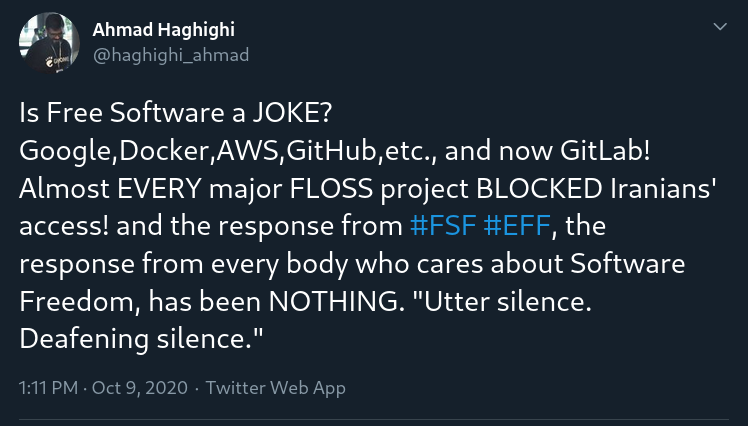The height and width of the screenshot is (426, 748).
Task: Click the word EVERY in capital letters
Action: point(159,188)
